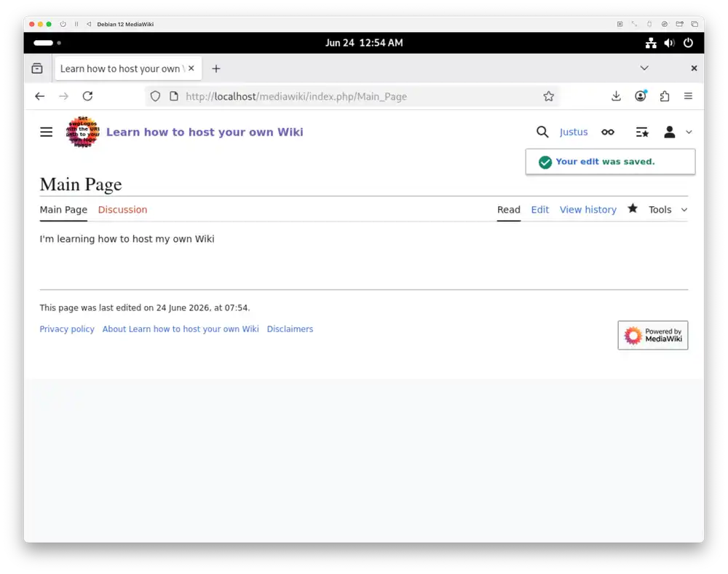Screen dimensions: 728x574
Task: Unwatch page with the star icon
Action: pyautogui.click(x=633, y=209)
